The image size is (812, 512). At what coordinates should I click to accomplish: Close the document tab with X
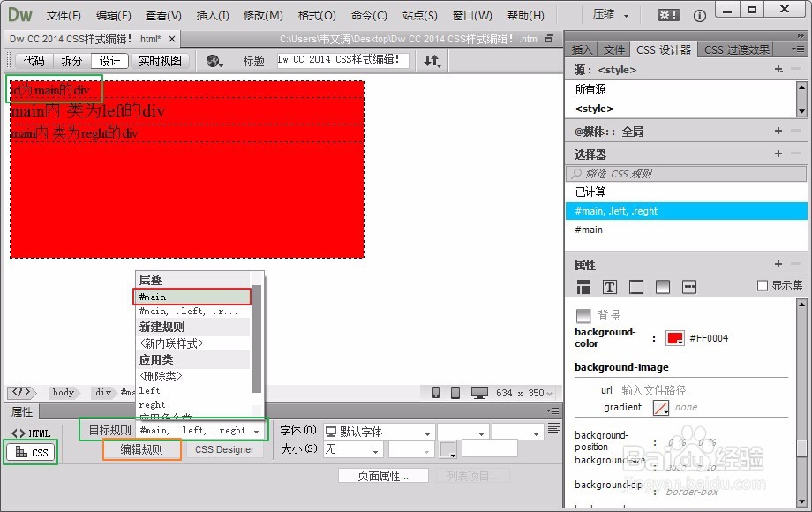click(172, 39)
